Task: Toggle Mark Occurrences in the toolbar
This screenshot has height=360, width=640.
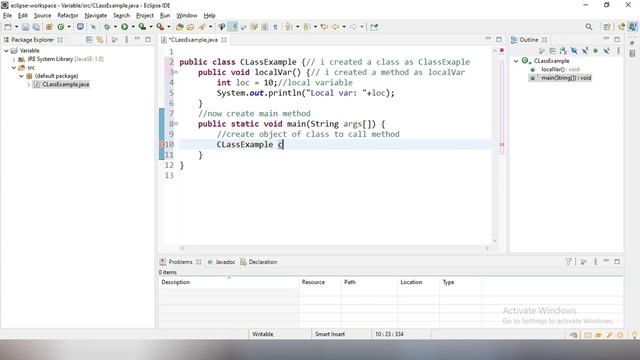Action: click(x=233, y=27)
